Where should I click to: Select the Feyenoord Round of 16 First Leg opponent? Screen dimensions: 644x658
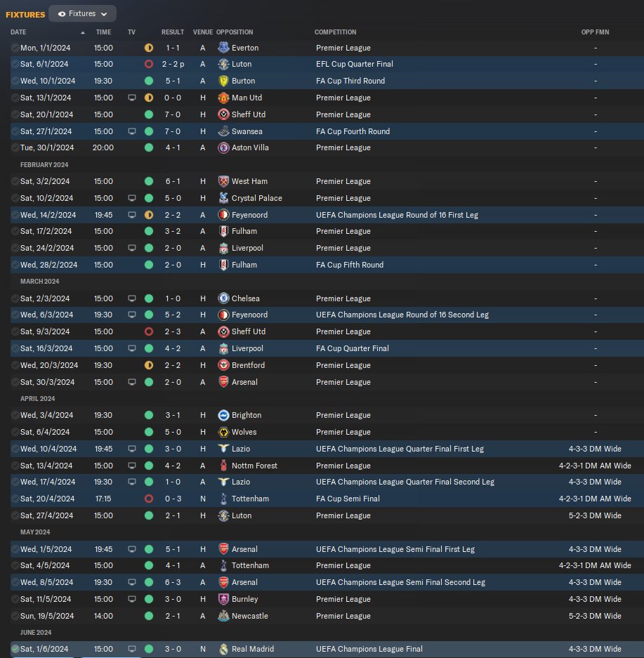249,215
